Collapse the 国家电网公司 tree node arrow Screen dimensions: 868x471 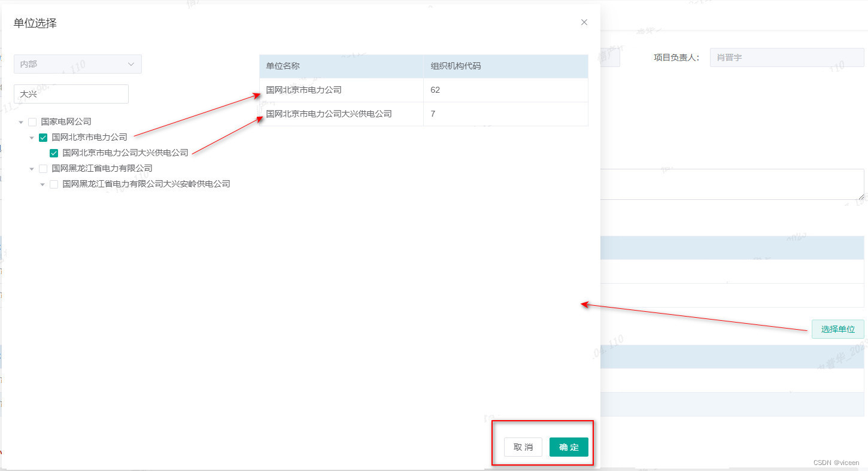tap(21, 122)
